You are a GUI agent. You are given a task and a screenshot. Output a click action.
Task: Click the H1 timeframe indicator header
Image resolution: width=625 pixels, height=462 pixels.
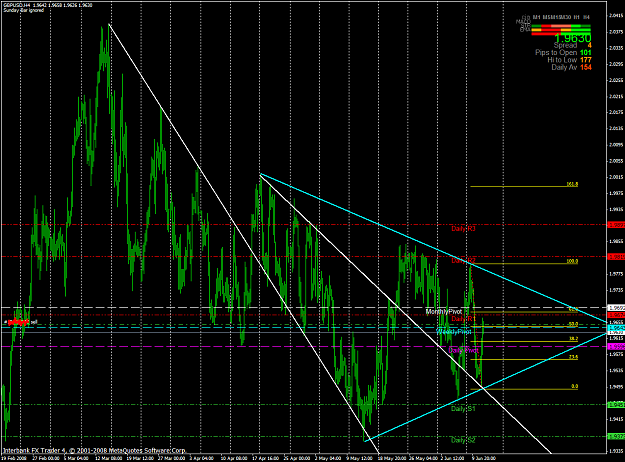point(576,17)
